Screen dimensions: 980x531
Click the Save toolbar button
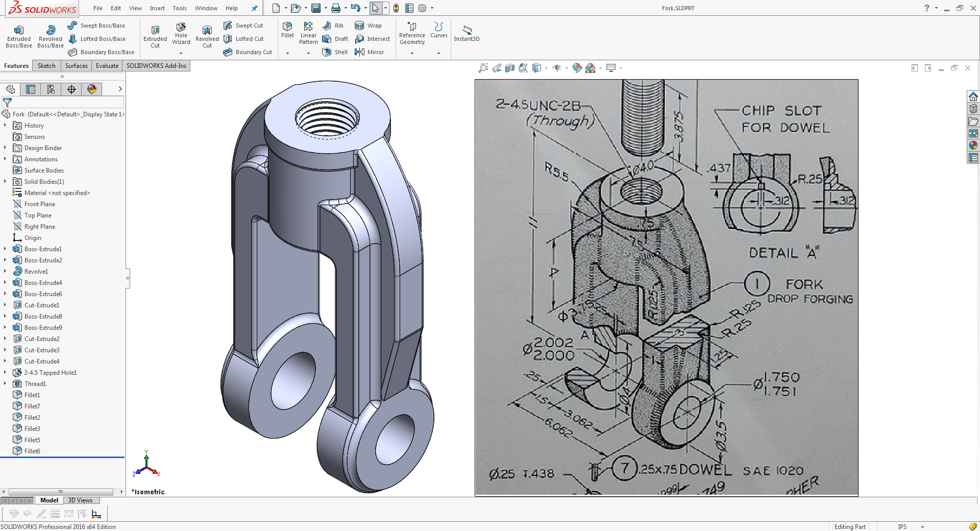(316, 8)
